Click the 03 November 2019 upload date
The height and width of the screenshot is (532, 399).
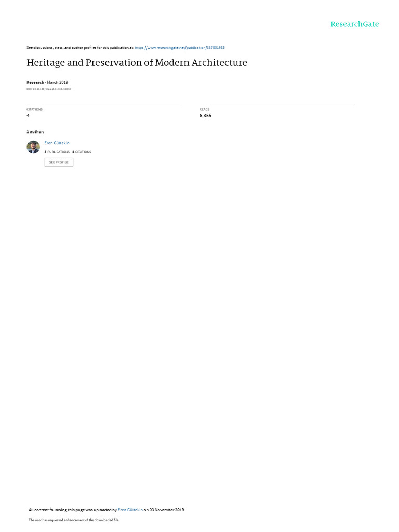click(167, 510)
